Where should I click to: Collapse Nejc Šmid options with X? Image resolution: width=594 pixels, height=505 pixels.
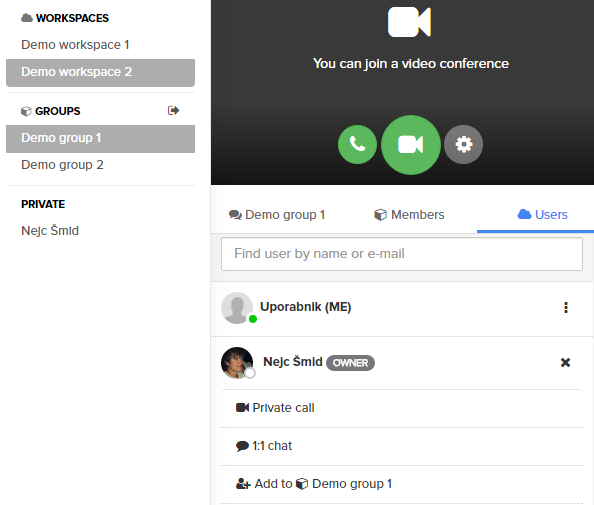[565, 363]
